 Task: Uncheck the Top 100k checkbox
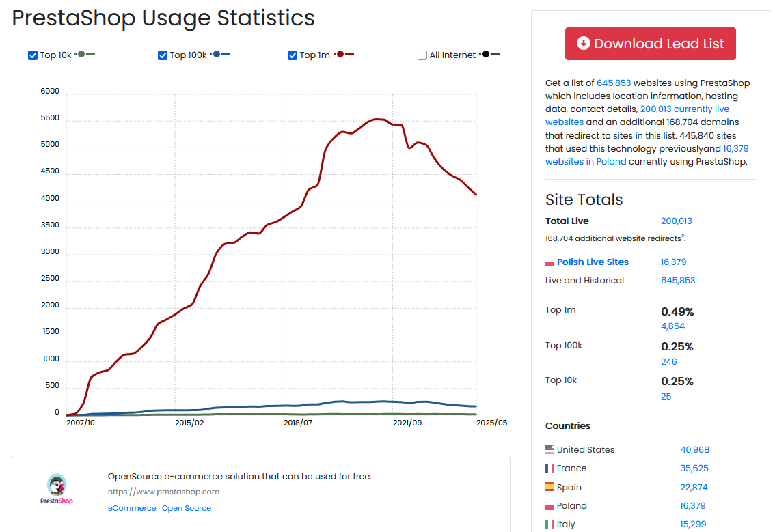163,55
